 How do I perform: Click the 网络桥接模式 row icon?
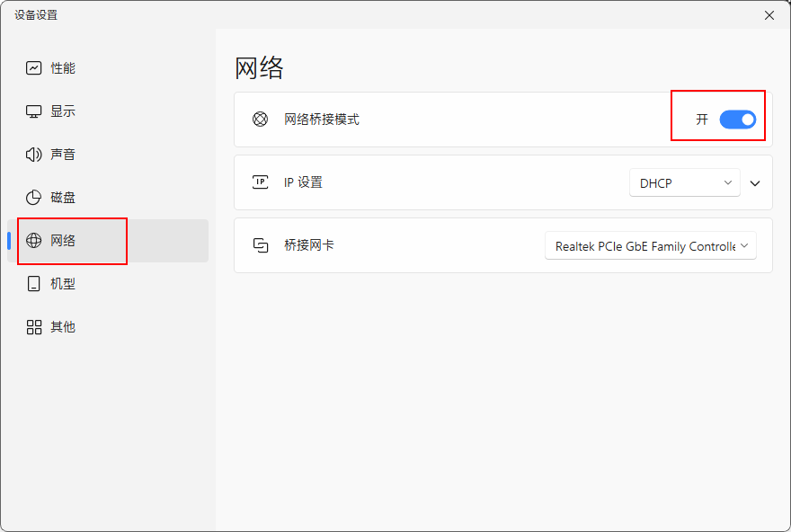(x=260, y=120)
